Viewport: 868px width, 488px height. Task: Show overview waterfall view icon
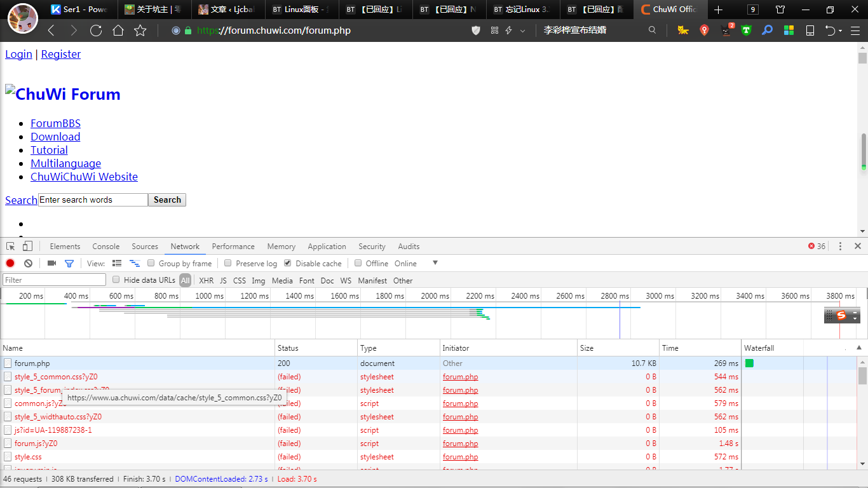coord(135,263)
